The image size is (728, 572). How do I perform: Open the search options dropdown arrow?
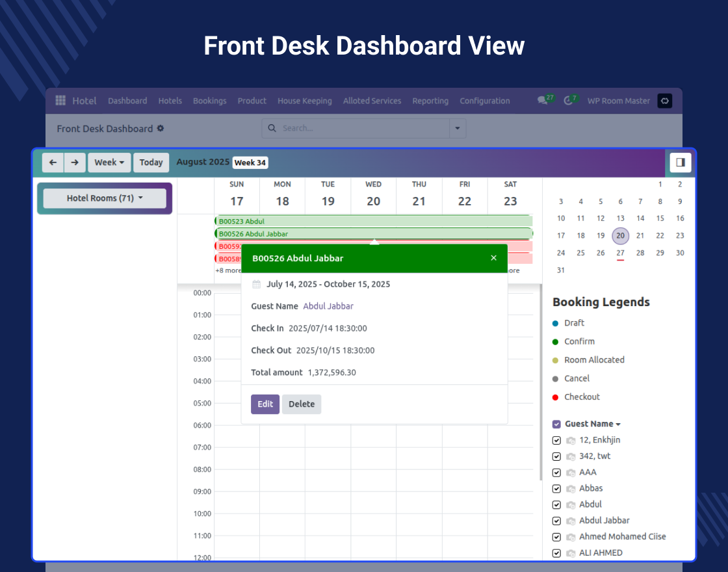click(458, 129)
